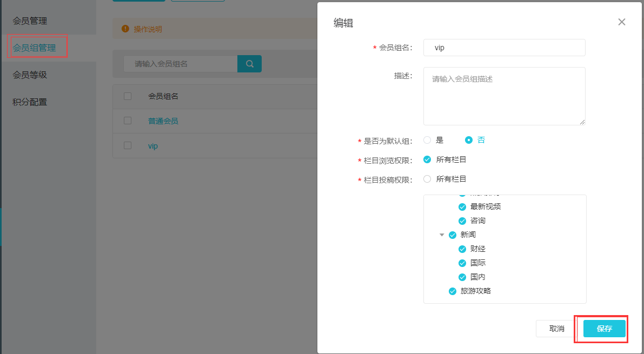Uncheck the 最新视频 checkbox
This screenshot has height=354, width=644.
tap(462, 207)
